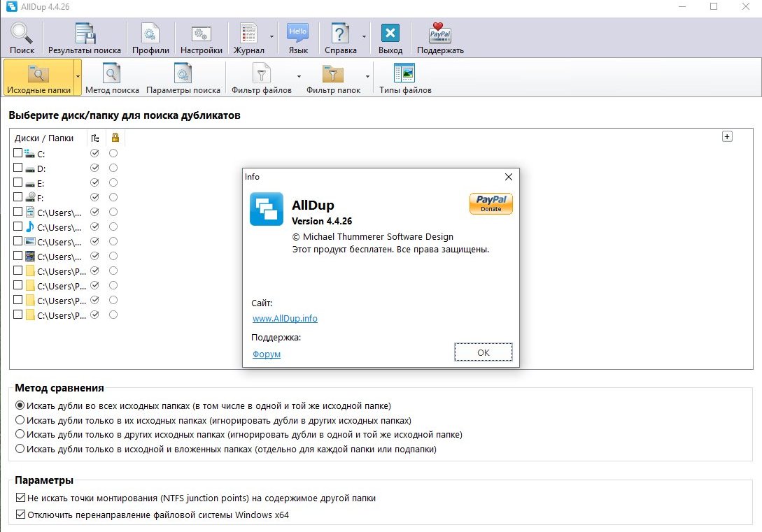The image size is (762, 532).
Task: Open Настройки settings icon
Action: (x=202, y=38)
